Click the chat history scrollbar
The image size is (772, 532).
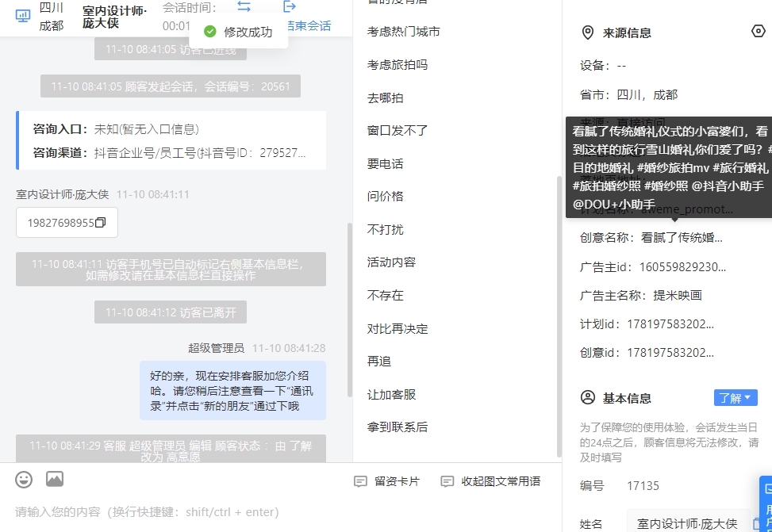pos(350,310)
